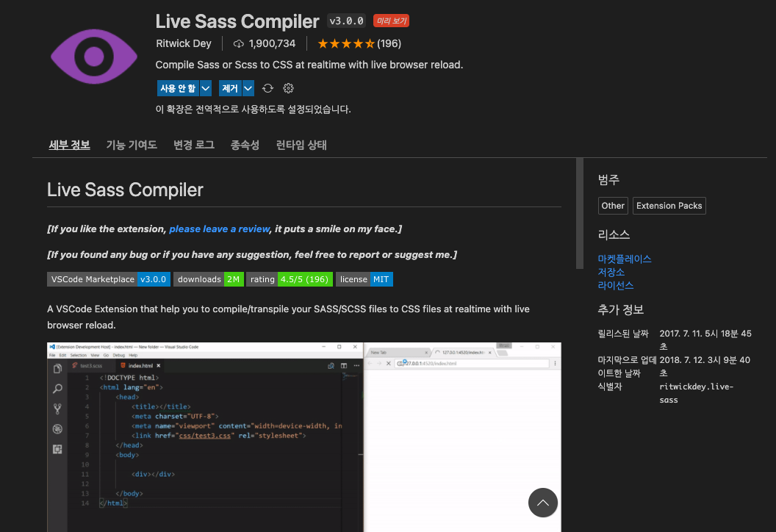The height and width of the screenshot is (532, 776).
Task: Click the sync/auto-update icon
Action: tap(267, 88)
